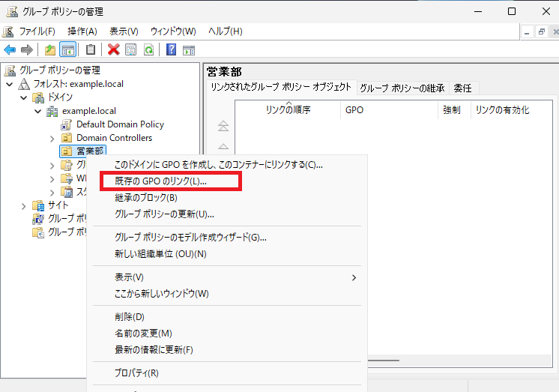The width and height of the screenshot is (559, 392).
Task: Expand the Domain Controllers node
Action: 52,139
